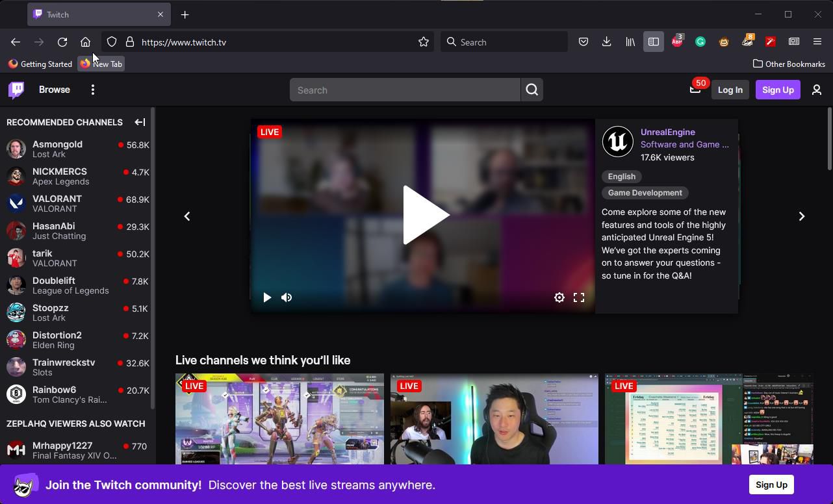Enter fullscreen on the video player
Image resolution: width=833 pixels, height=504 pixels.
tap(579, 297)
